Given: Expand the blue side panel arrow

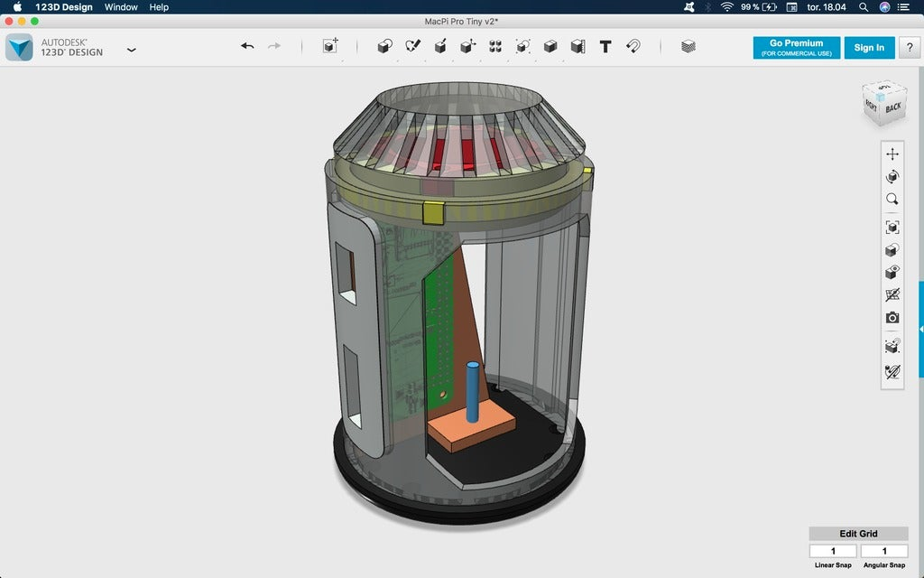Looking at the screenshot, I should 921,329.
